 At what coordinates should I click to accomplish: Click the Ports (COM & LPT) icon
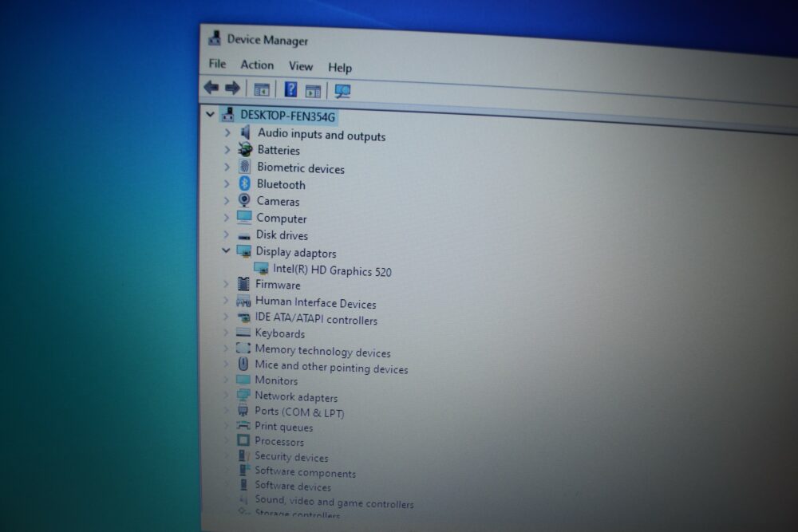(243, 411)
